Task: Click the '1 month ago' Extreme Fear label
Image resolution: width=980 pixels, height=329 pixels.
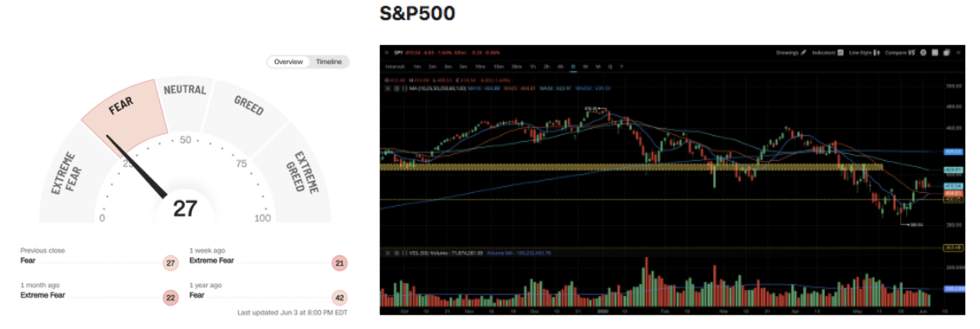Action: (42, 295)
